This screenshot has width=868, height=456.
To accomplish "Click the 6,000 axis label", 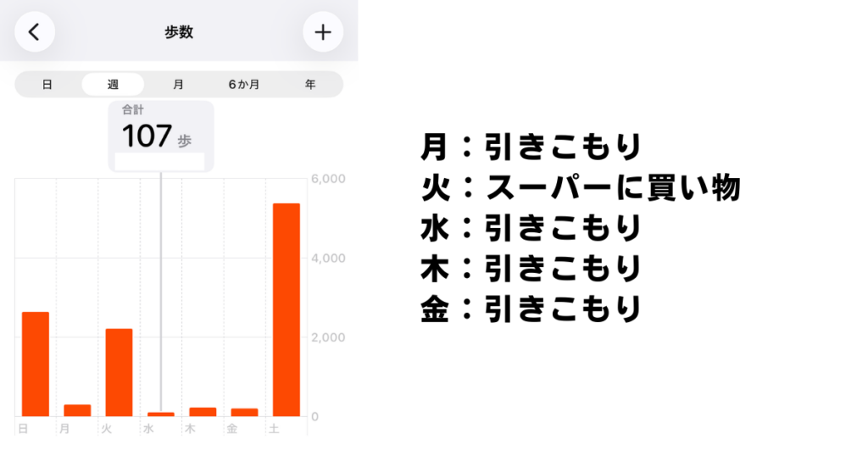I will (x=328, y=179).
